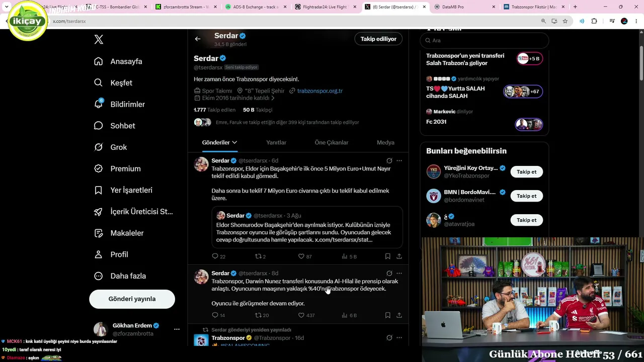The width and height of the screenshot is (644, 362).
Task: Open Grok on the Trabzonspor repost
Action: tap(389, 338)
